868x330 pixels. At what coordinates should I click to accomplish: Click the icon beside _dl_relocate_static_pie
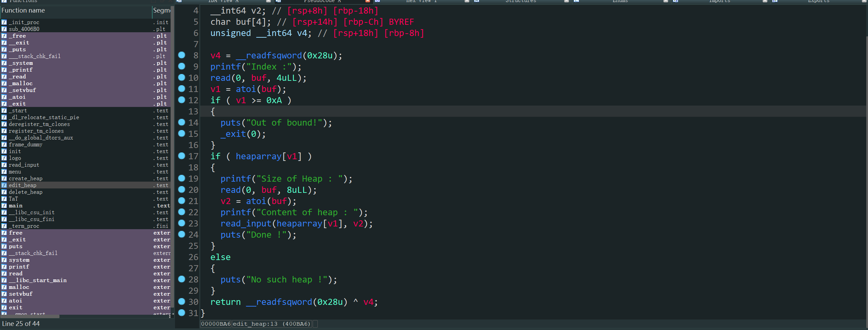[4, 117]
